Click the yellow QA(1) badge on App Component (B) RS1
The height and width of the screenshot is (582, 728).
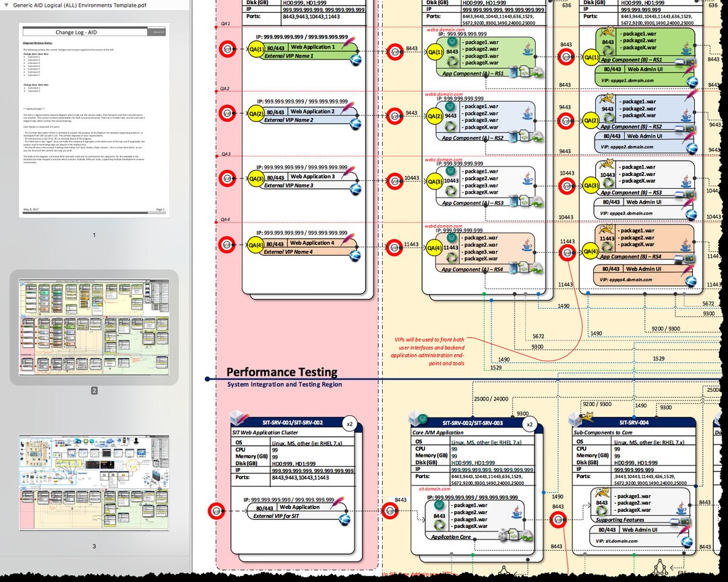pos(591,57)
